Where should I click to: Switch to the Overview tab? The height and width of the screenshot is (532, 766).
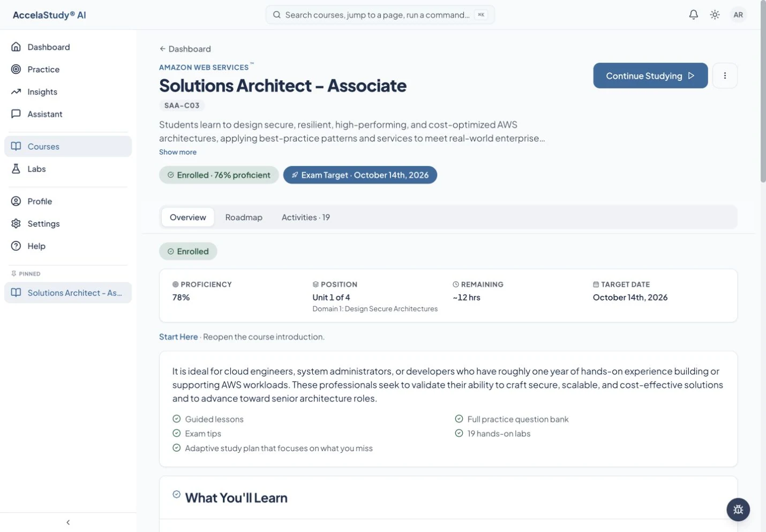tap(188, 218)
